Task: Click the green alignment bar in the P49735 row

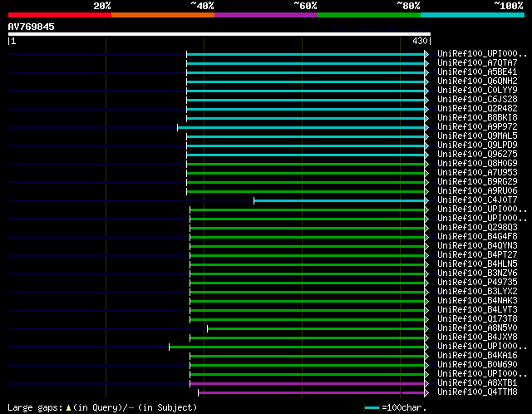Action: pyautogui.click(x=307, y=283)
